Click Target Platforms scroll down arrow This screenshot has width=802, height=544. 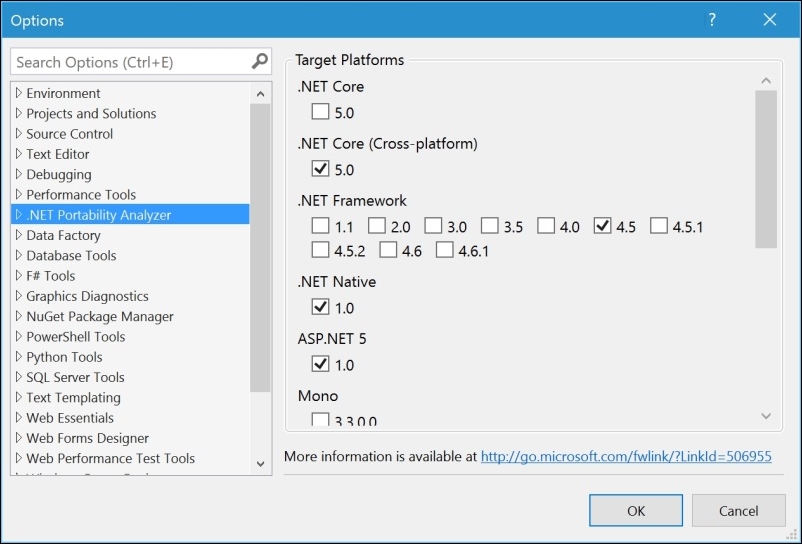(766, 416)
